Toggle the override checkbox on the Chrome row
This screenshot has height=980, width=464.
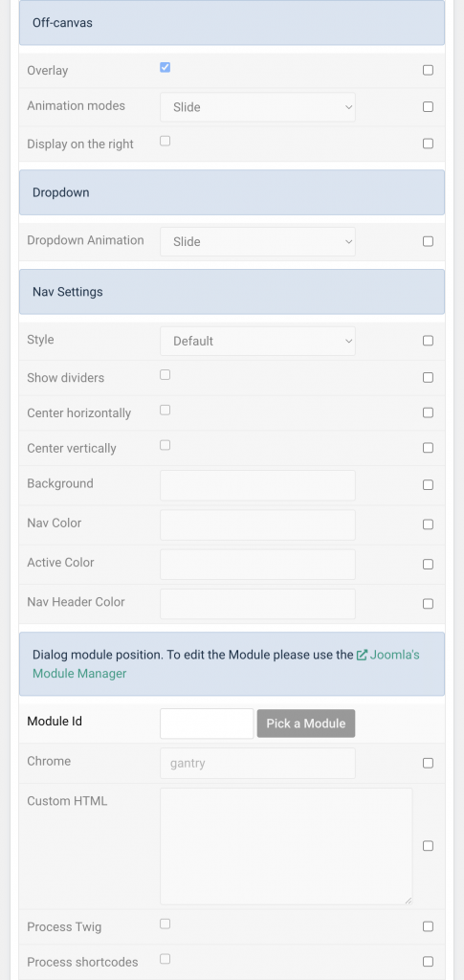click(x=428, y=763)
